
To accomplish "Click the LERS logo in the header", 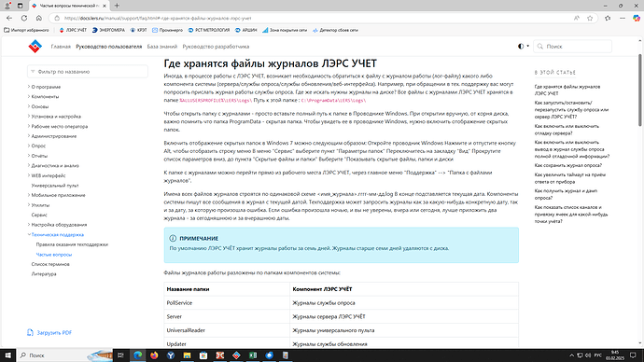I will pyautogui.click(x=35, y=47).
